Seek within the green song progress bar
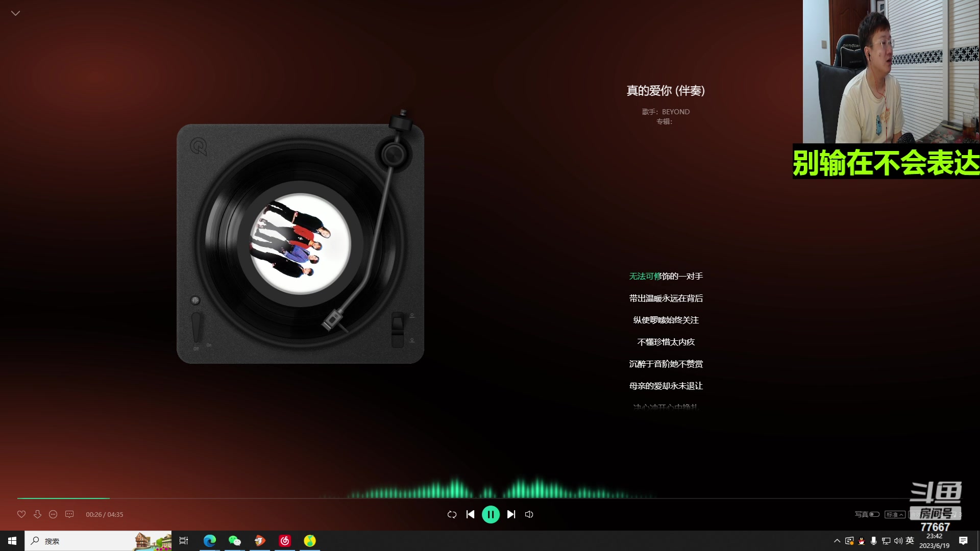Viewport: 980px width, 551px height. (x=63, y=498)
